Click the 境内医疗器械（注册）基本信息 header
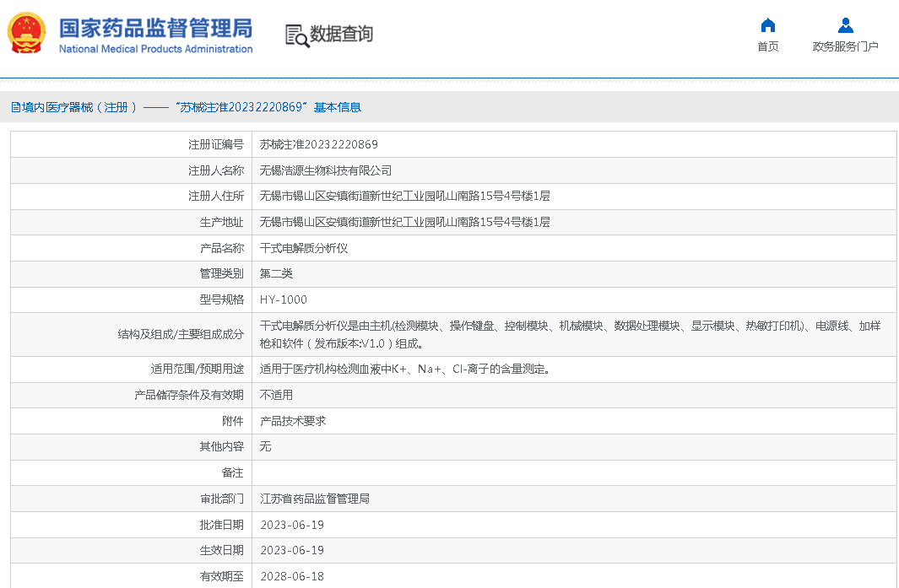Viewport: 899px width, 588px height. tap(186, 107)
